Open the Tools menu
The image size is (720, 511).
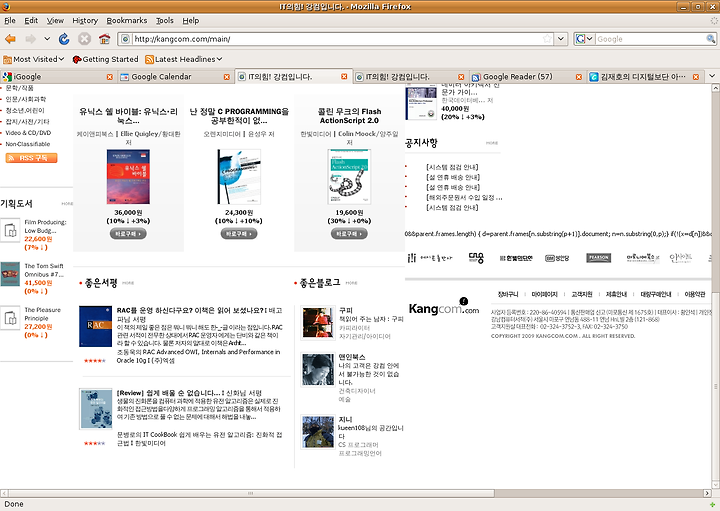(164, 21)
